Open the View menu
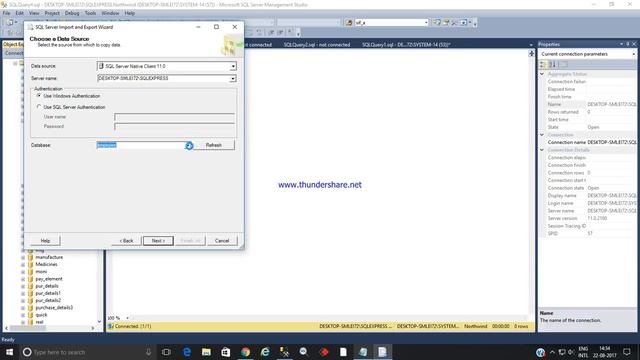This screenshot has height=360, width=640. point(34,13)
